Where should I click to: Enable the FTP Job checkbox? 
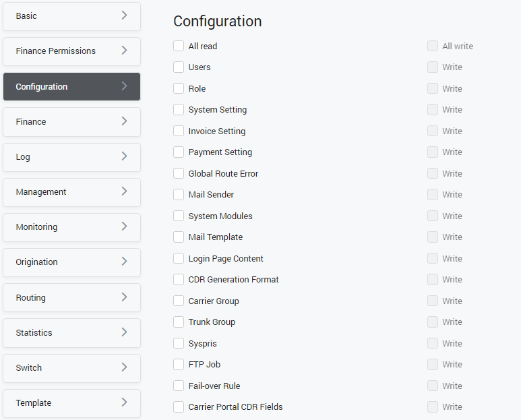click(179, 365)
